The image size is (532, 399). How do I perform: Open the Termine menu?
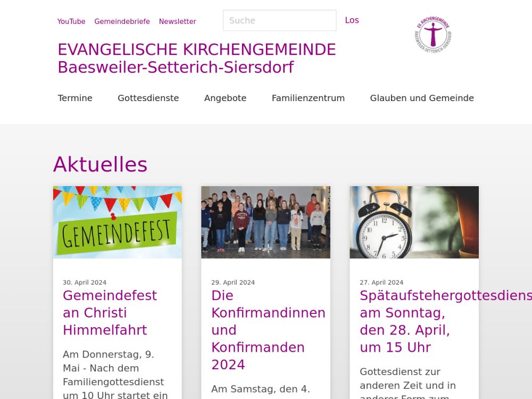[x=75, y=98]
